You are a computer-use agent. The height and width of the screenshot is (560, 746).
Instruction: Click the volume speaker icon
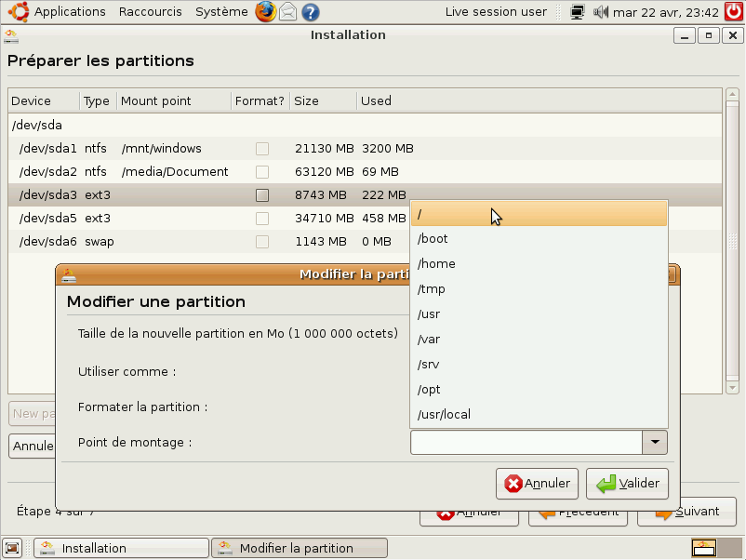[x=600, y=12]
